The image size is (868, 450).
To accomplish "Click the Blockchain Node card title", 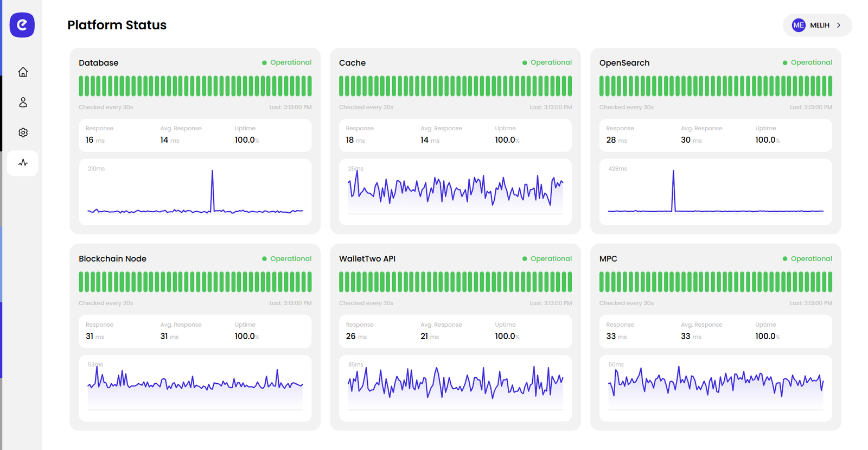I will pos(112,259).
